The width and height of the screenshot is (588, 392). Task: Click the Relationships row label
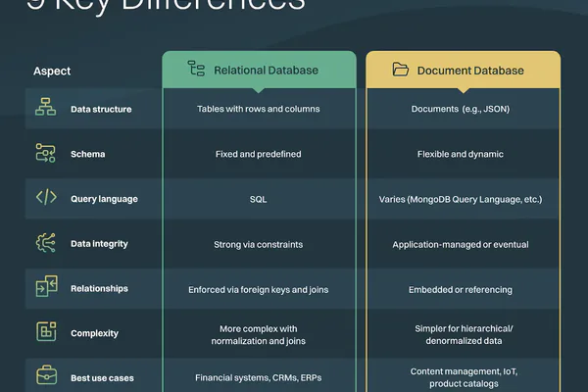coord(99,288)
